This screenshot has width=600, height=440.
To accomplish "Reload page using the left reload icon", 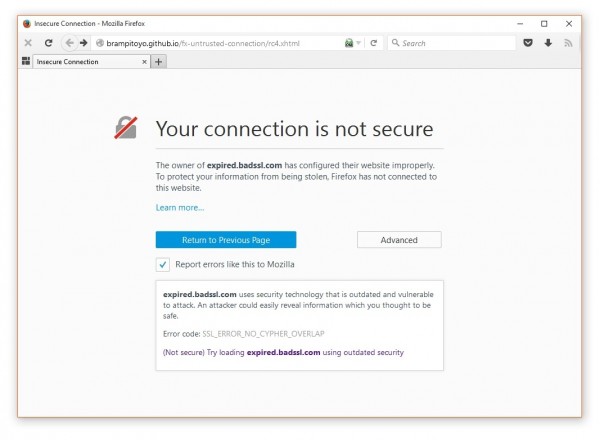I will (x=48, y=43).
